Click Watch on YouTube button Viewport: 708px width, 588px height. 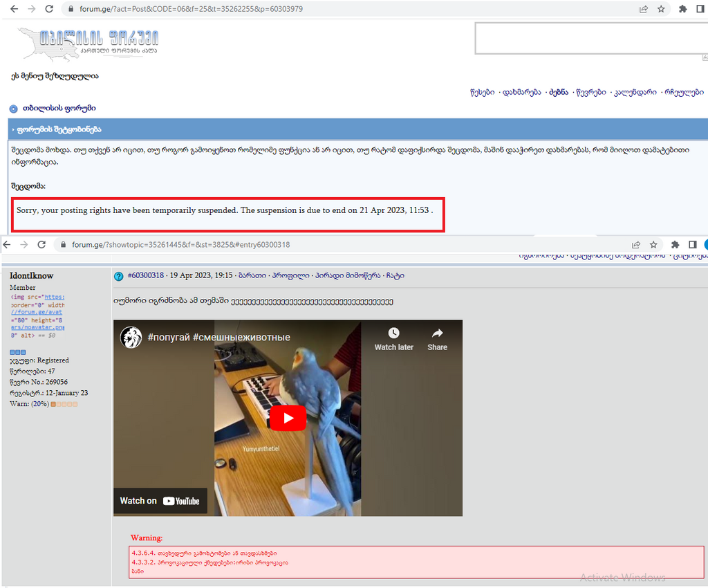pos(160,501)
